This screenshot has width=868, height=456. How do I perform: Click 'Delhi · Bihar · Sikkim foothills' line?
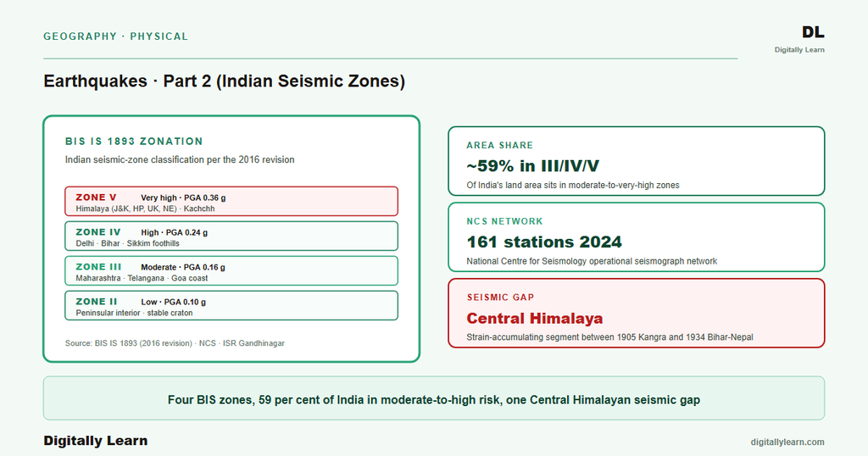pyautogui.click(x=127, y=243)
